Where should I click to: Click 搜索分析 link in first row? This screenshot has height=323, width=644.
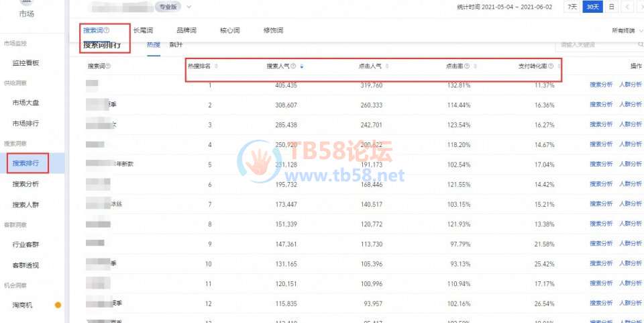(600, 85)
